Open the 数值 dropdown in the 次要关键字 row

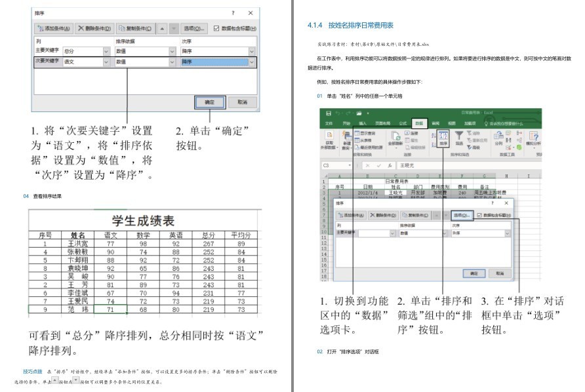click(x=172, y=62)
